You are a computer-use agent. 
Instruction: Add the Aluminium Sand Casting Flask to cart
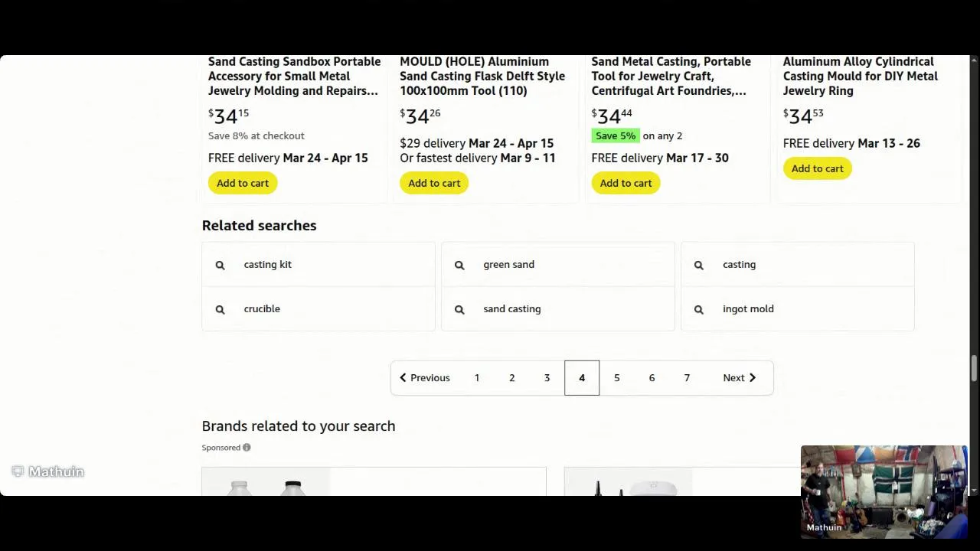click(434, 184)
